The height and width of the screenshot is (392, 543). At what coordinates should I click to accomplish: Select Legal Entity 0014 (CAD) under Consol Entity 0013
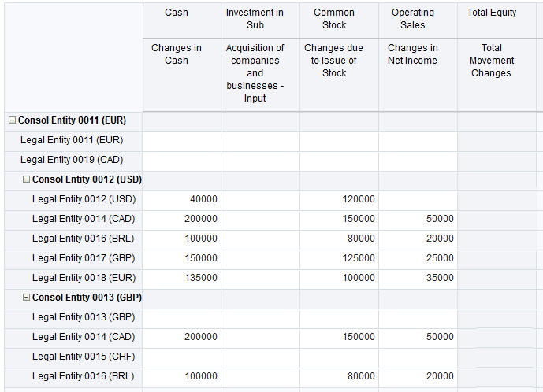click(84, 337)
